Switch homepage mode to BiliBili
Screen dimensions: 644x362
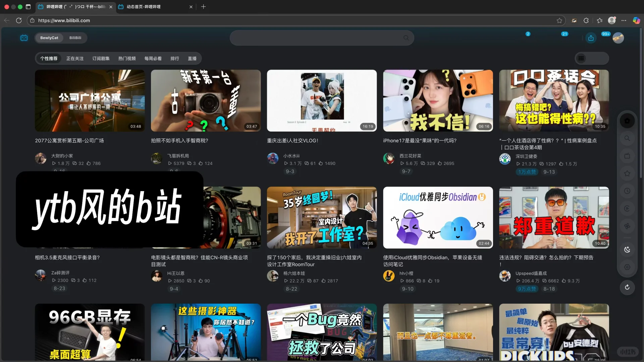pos(75,38)
